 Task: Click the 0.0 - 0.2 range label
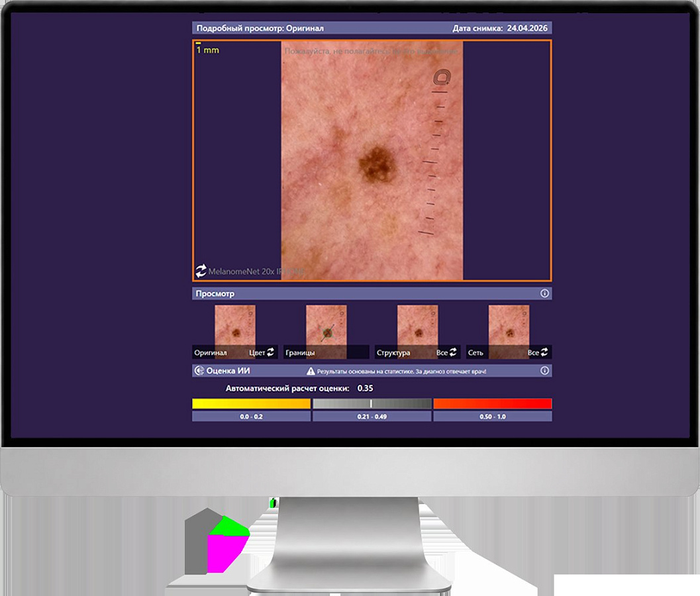coord(252,417)
